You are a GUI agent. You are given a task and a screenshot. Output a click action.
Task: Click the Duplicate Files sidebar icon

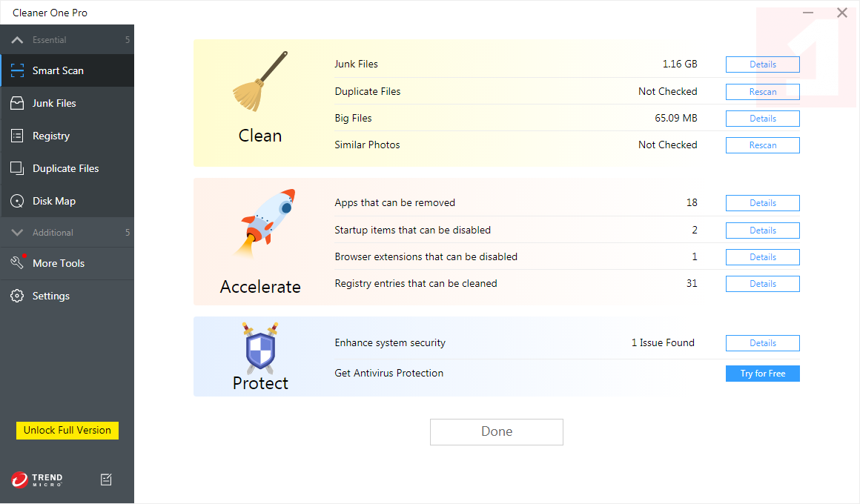(17, 168)
